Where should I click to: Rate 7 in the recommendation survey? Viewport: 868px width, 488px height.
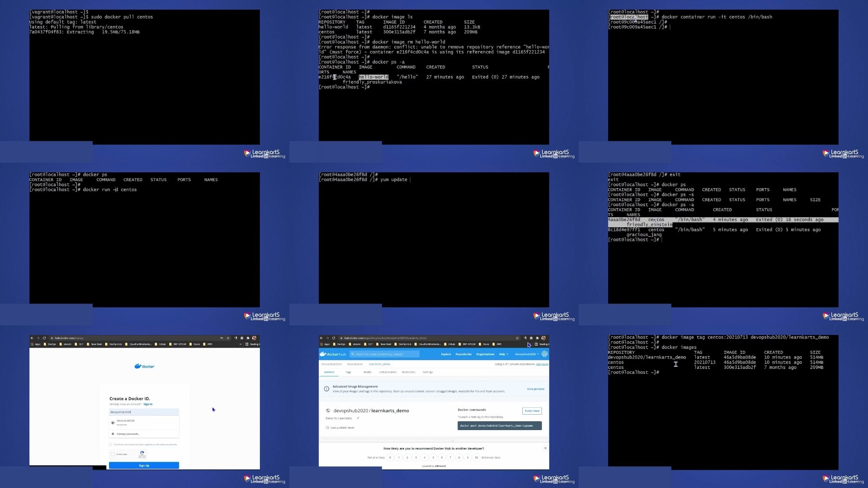pyautogui.click(x=450, y=458)
